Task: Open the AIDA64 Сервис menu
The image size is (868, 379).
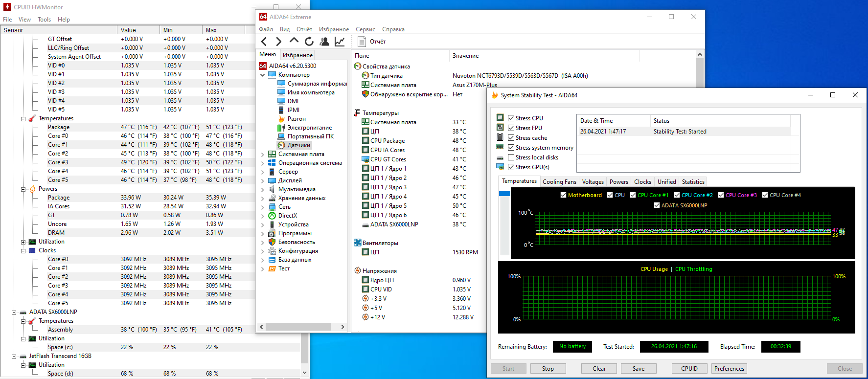Action: pyautogui.click(x=365, y=29)
